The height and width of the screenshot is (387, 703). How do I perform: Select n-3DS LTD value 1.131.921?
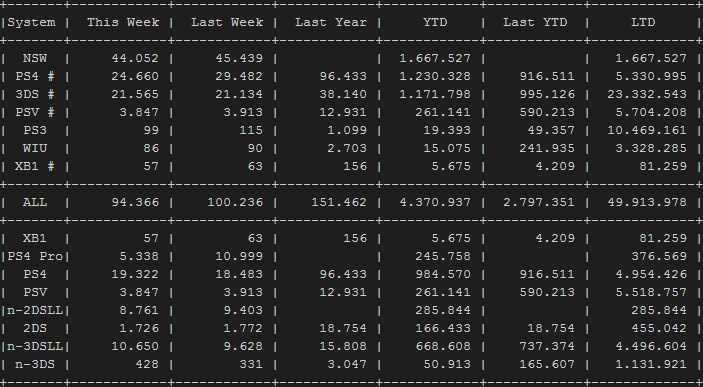coord(651,364)
